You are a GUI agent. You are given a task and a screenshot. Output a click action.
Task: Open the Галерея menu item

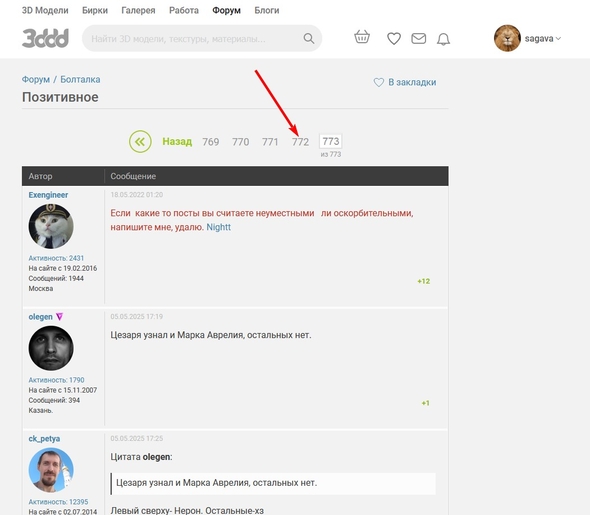[x=138, y=10]
